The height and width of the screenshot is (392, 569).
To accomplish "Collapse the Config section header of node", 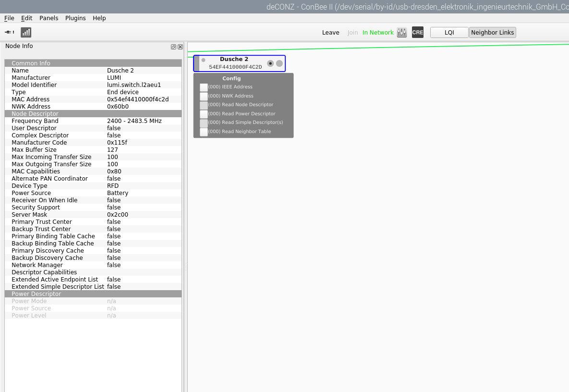I will pyautogui.click(x=231, y=78).
